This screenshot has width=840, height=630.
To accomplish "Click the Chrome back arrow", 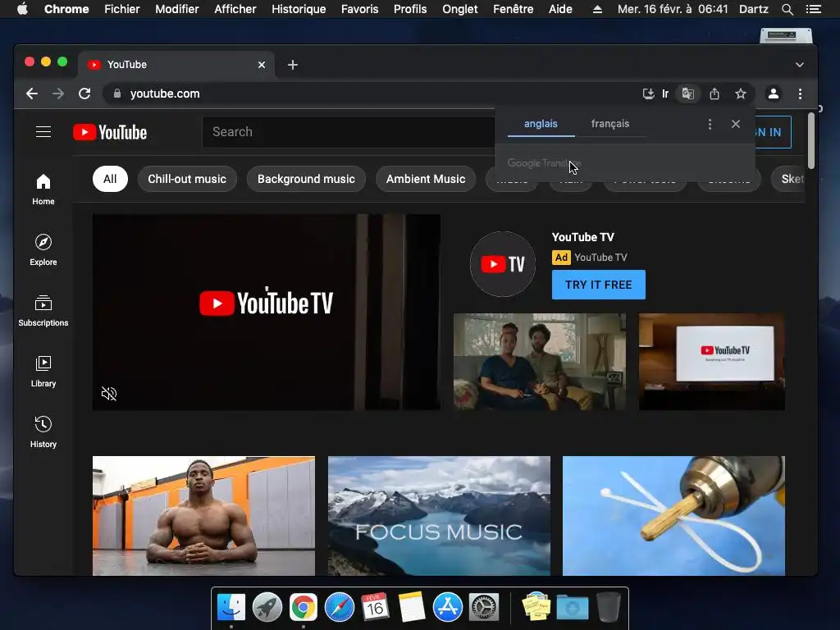I will (32, 94).
